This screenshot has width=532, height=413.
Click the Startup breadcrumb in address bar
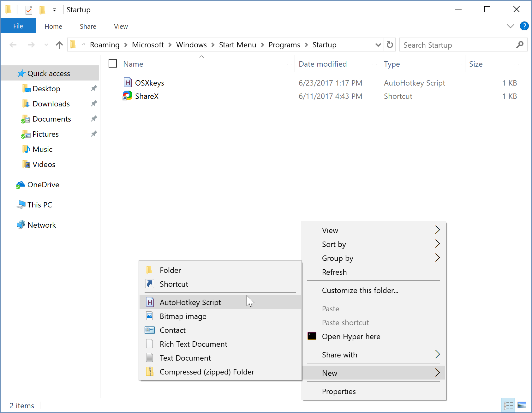[x=324, y=45]
